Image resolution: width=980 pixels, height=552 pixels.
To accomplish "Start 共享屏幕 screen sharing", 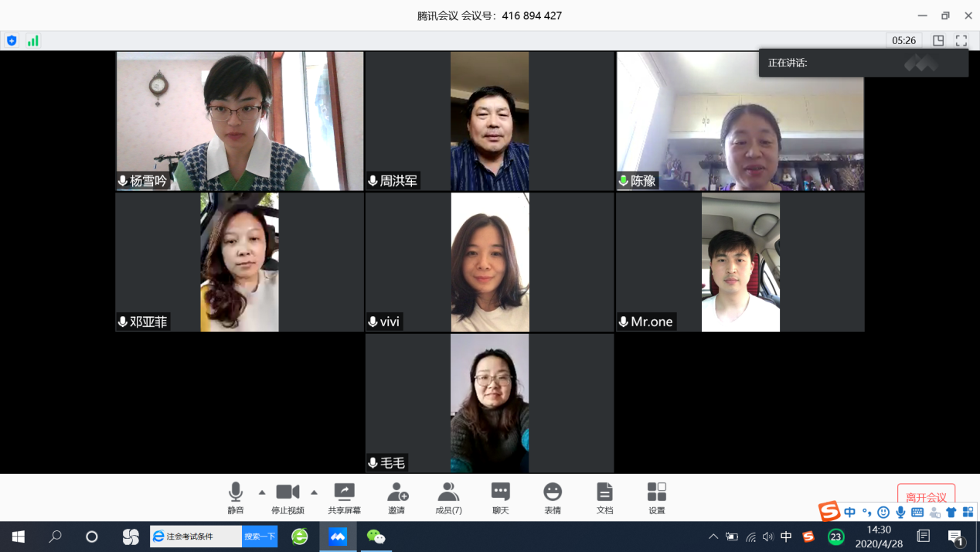I will click(x=344, y=498).
